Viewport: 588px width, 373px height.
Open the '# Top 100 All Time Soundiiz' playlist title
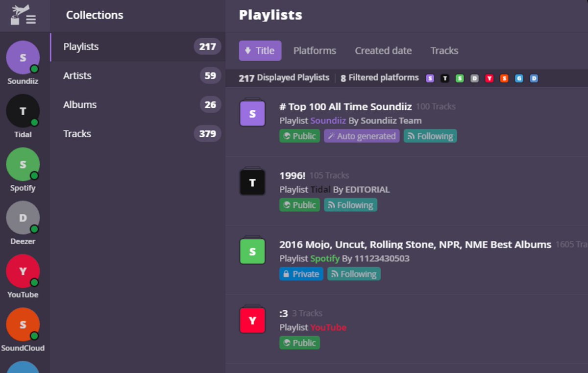coord(345,106)
